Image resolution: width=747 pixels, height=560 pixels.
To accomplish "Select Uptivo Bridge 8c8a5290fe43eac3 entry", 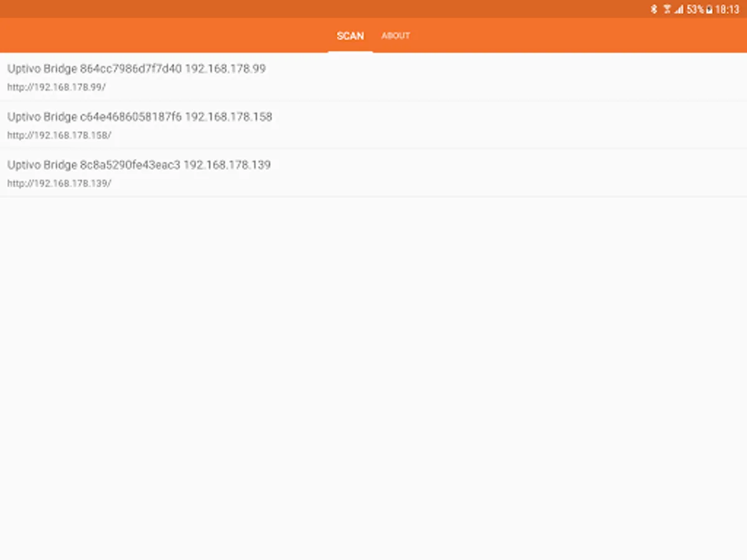I will (x=374, y=173).
